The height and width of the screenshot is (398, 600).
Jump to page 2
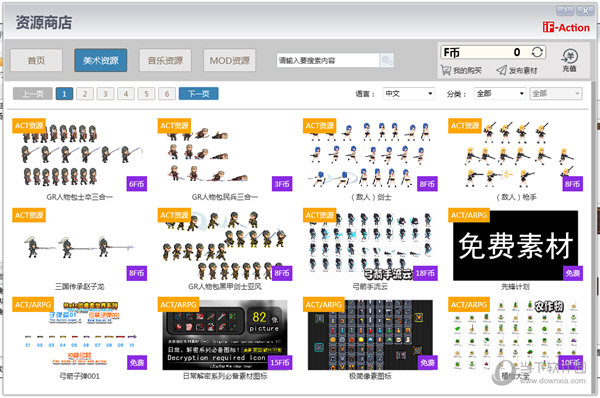tap(85, 94)
